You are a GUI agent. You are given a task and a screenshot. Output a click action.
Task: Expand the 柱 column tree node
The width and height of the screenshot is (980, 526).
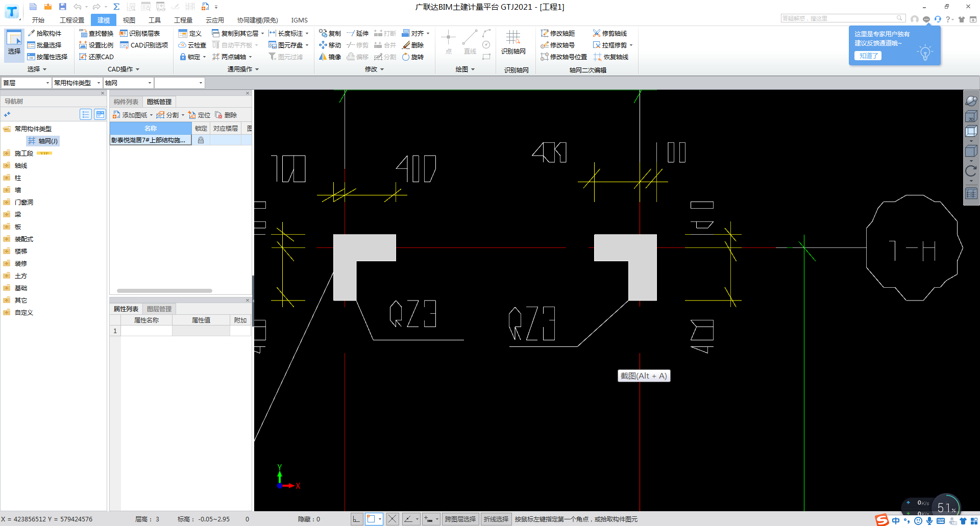pyautogui.click(x=7, y=178)
